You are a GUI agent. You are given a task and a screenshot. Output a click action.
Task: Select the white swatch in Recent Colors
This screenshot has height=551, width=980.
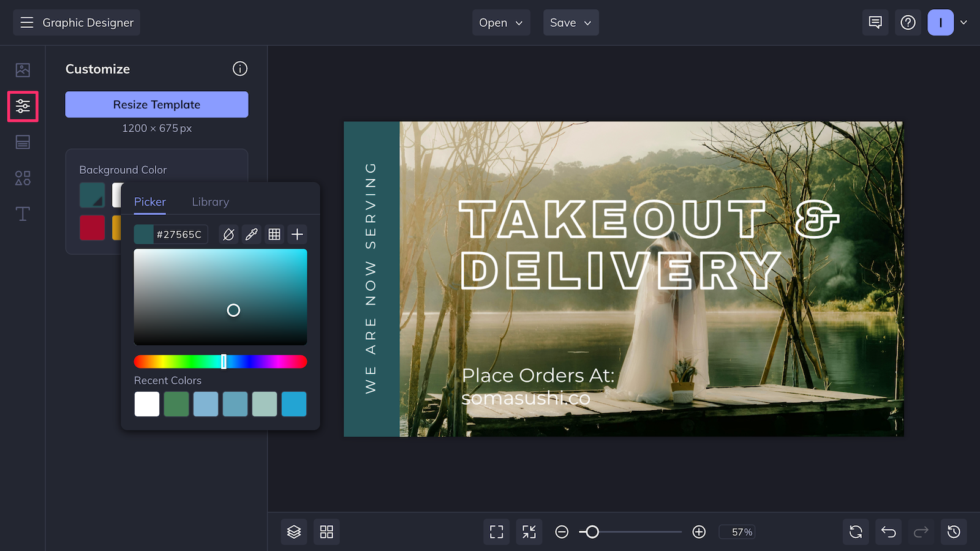click(146, 404)
